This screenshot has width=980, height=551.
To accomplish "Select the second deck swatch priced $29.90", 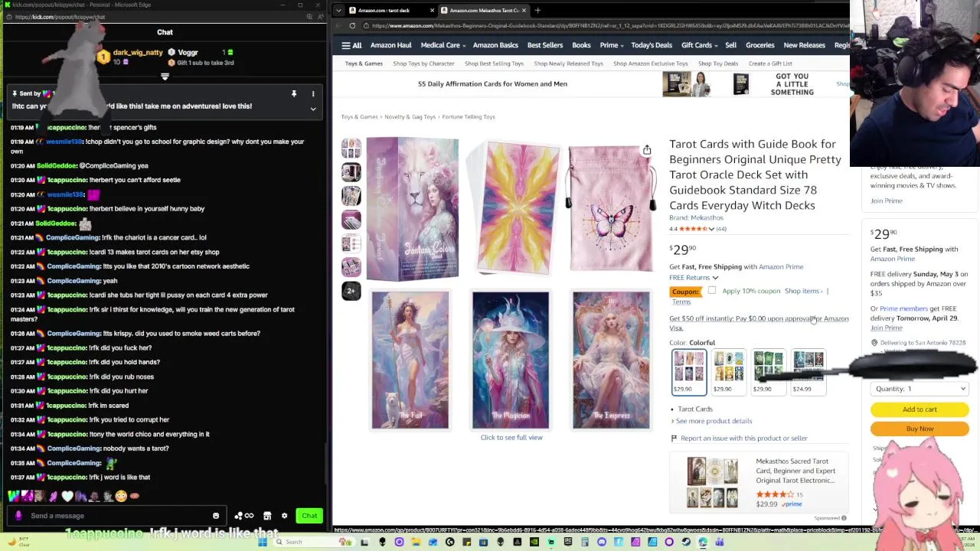I will 728,372.
